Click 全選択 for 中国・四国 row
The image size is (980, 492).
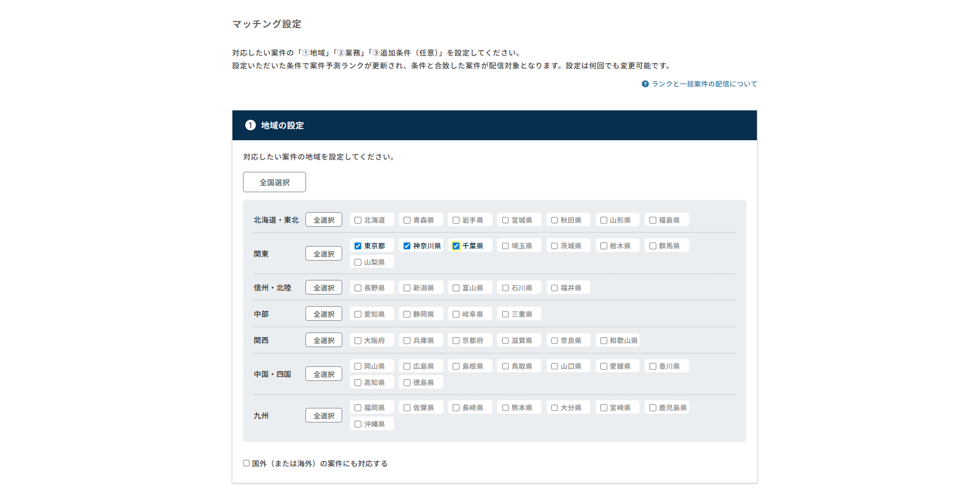324,374
